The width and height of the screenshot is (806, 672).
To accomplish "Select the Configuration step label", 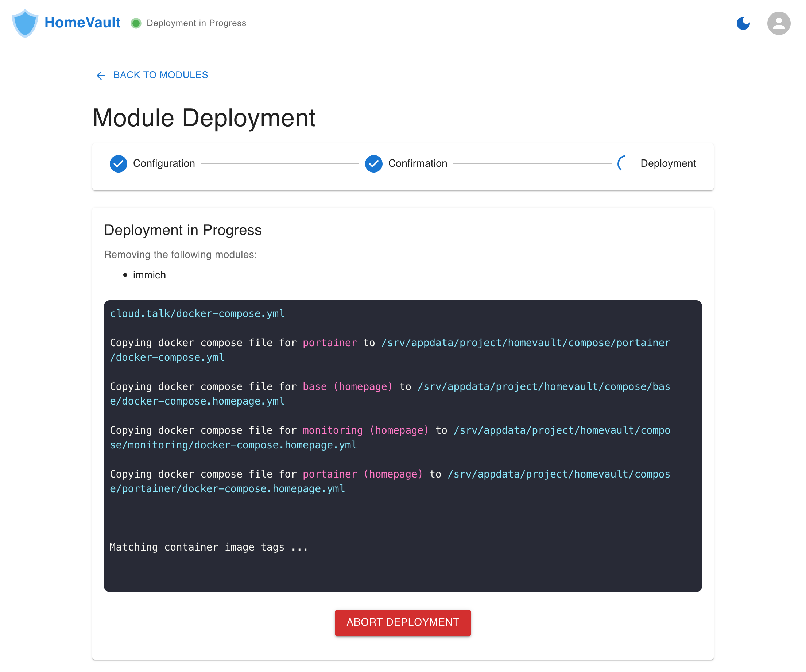I will click(x=164, y=163).
